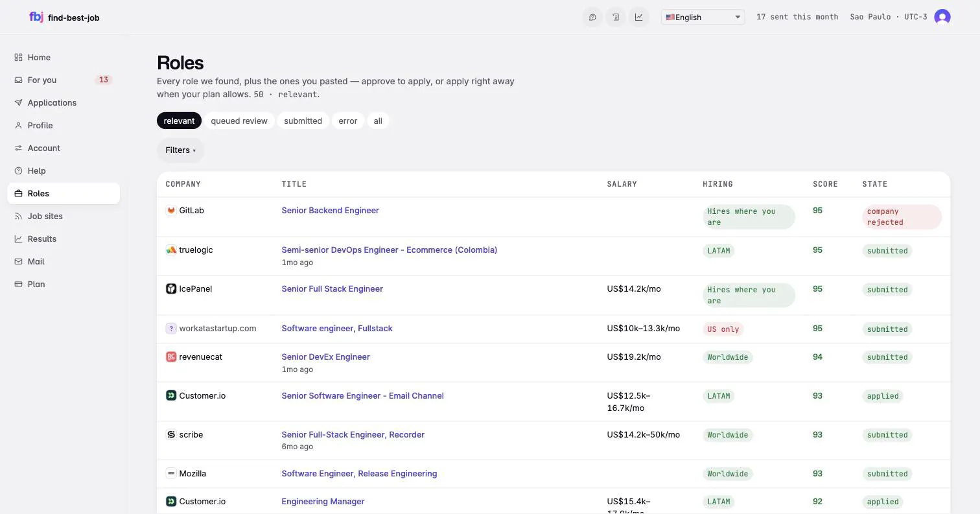Switch to the queued review tab
This screenshot has width=980, height=514.
[239, 121]
